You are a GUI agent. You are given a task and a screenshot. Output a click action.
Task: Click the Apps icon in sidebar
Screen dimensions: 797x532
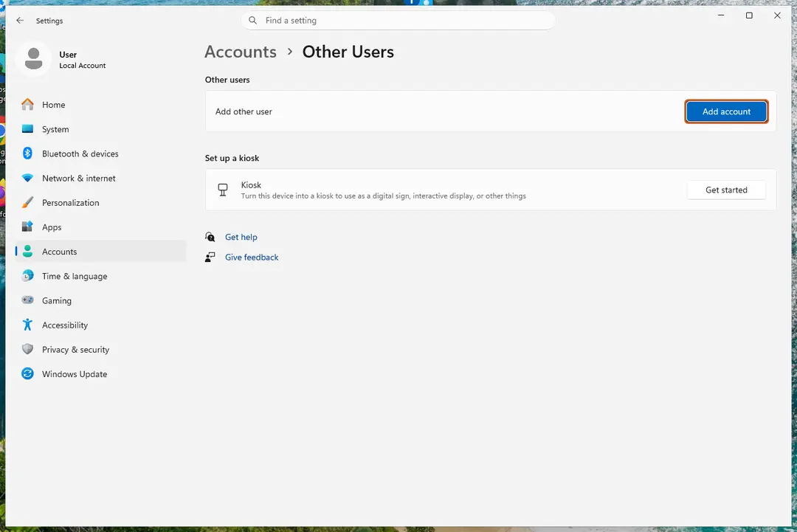27,227
